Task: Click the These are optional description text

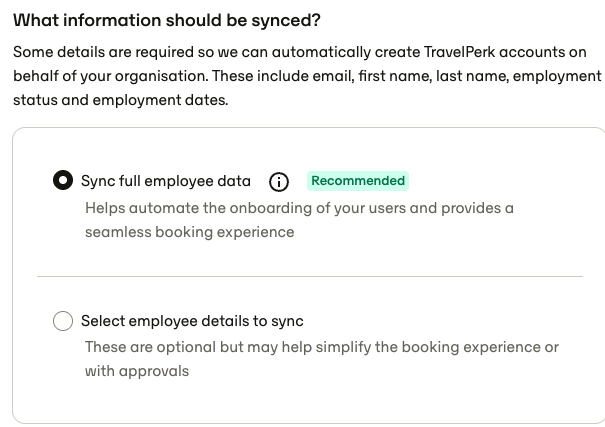Action: pyautogui.click(x=321, y=359)
